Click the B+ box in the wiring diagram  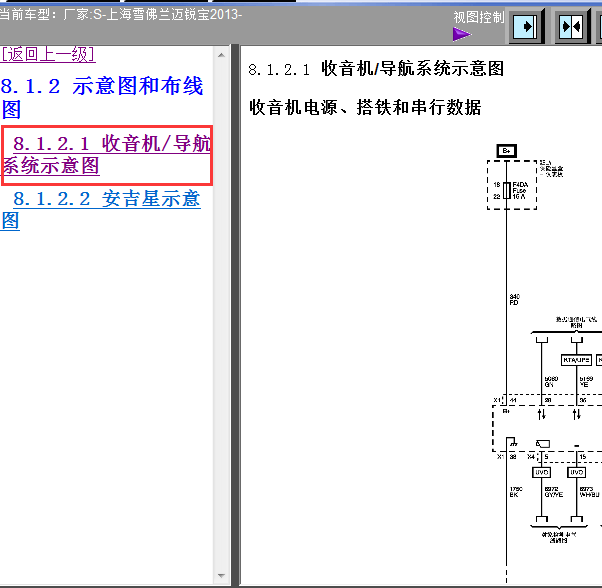(506, 151)
